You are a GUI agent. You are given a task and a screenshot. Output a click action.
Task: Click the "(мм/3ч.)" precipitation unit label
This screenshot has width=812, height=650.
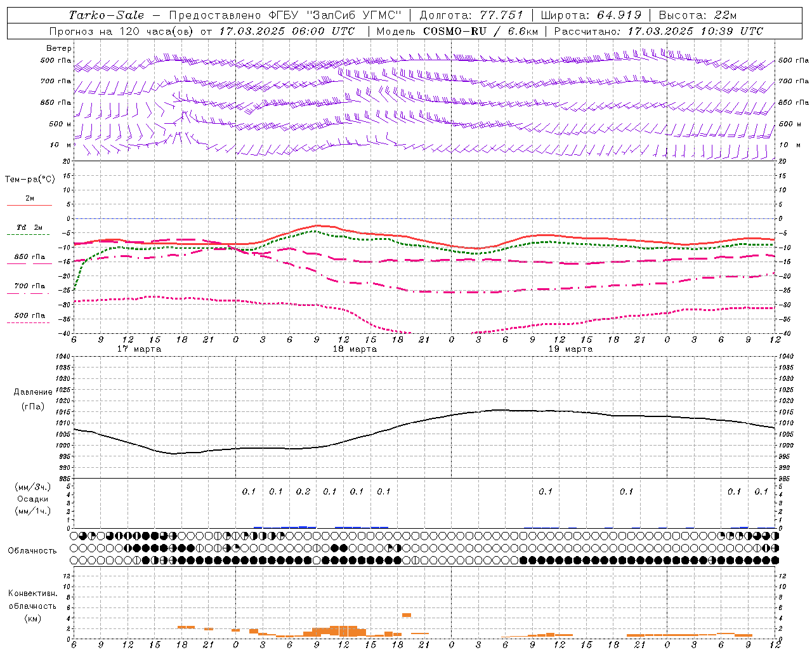click(33, 487)
